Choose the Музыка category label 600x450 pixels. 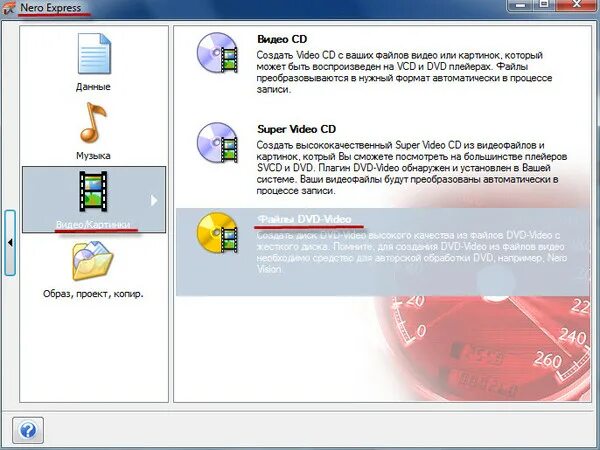point(93,156)
